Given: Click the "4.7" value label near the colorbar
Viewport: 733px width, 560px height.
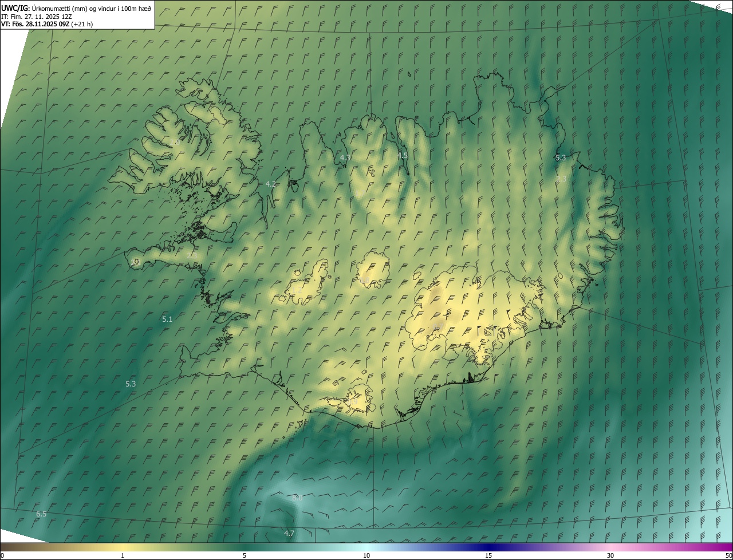Looking at the screenshot, I should click(x=289, y=533).
